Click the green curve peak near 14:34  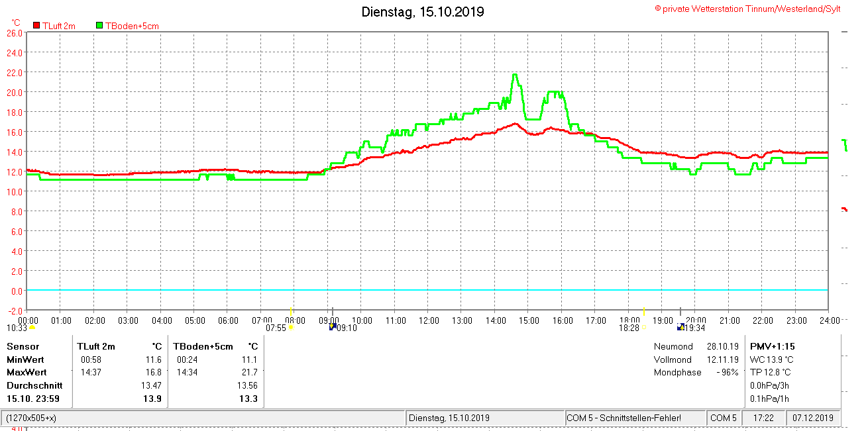[515, 75]
